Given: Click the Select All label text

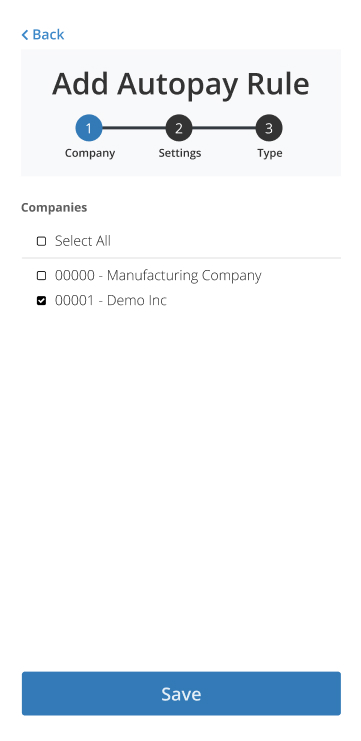Looking at the screenshot, I should [x=83, y=241].
